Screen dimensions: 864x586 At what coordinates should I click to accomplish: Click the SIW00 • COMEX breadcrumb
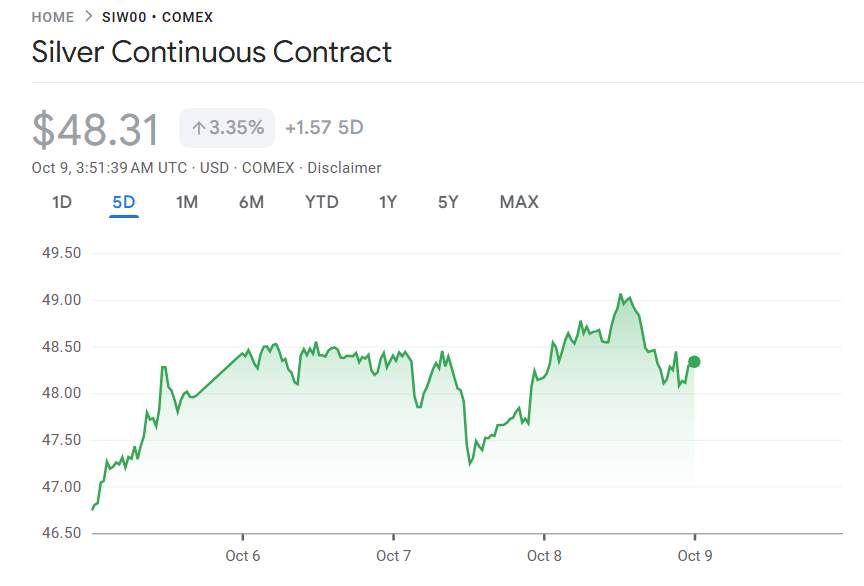157,17
